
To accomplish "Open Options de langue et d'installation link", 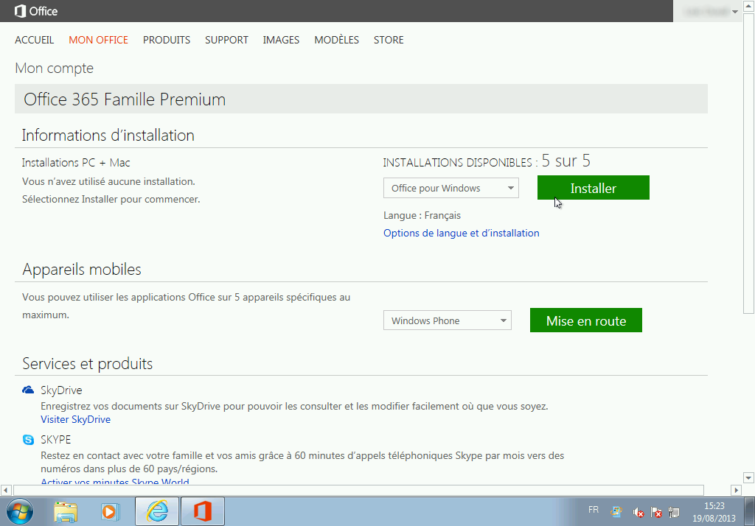I will (x=461, y=233).
